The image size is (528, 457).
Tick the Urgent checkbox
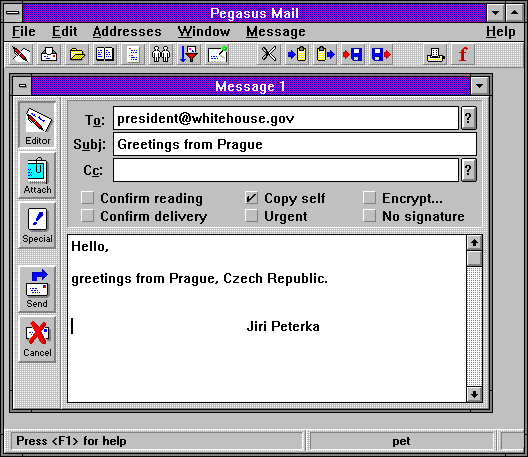[x=252, y=216]
